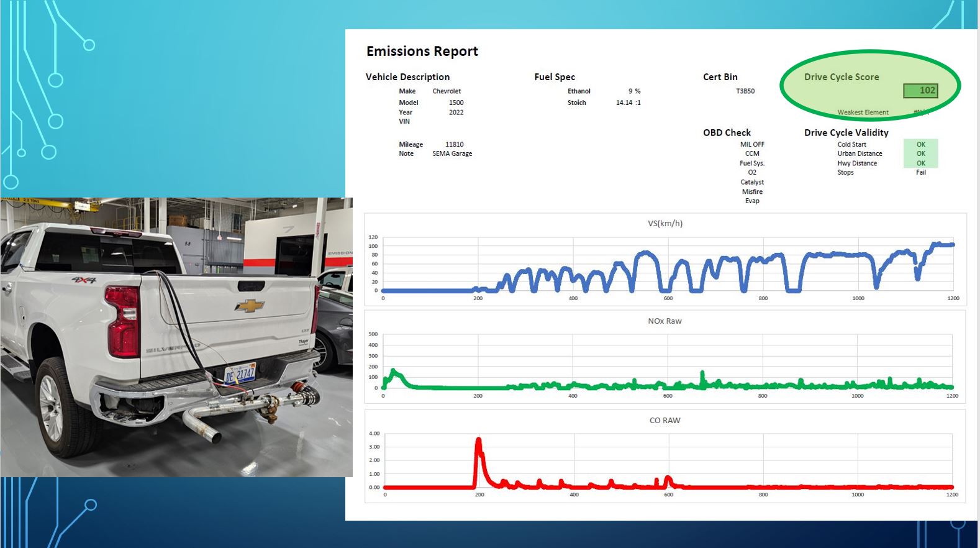Viewport: 980px width, 548px height.
Task: Select the Emissions Report title
Action: click(x=422, y=52)
